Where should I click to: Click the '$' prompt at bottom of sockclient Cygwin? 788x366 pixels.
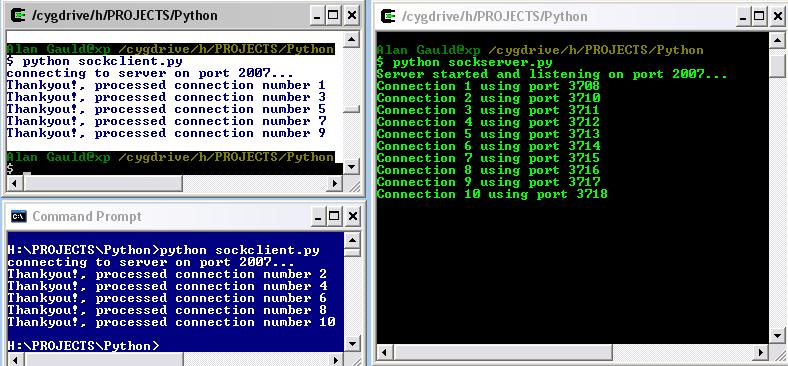10,168
